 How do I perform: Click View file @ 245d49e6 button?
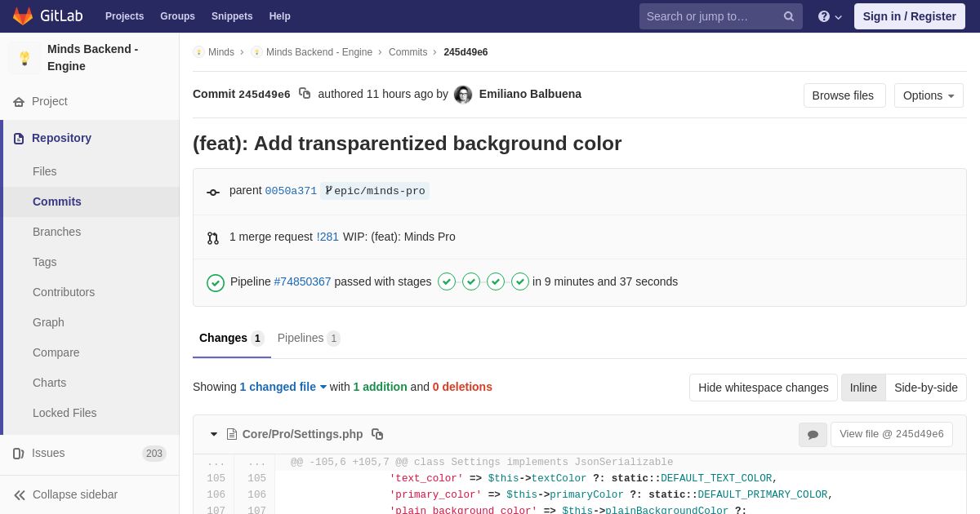(892, 435)
